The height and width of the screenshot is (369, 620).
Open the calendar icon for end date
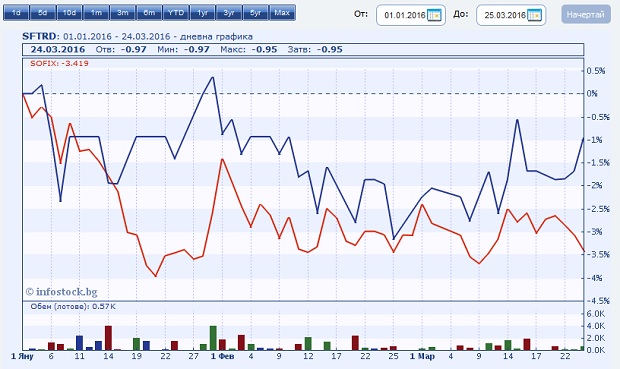tap(534, 15)
